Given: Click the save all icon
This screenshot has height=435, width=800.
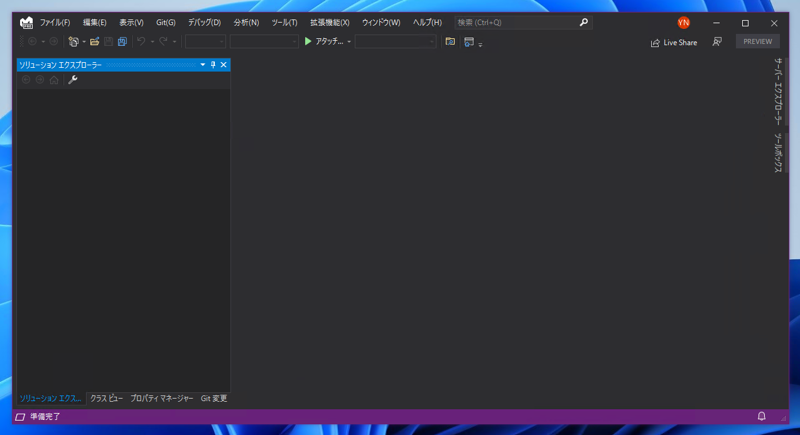Looking at the screenshot, I should point(122,42).
